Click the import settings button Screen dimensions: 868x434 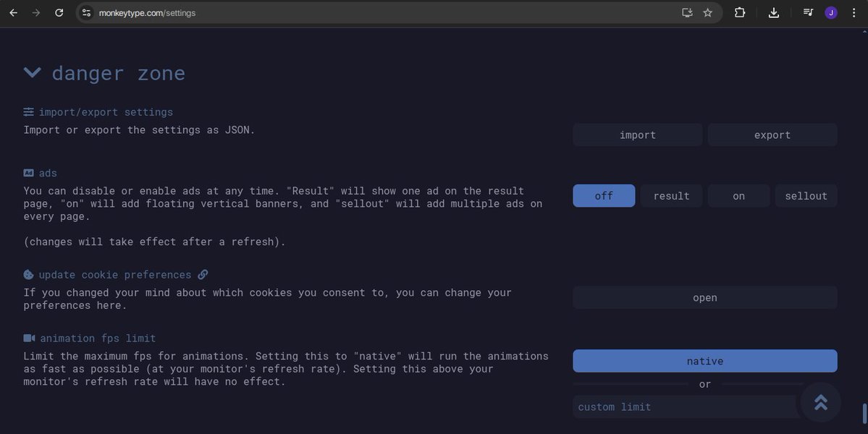[x=638, y=135]
